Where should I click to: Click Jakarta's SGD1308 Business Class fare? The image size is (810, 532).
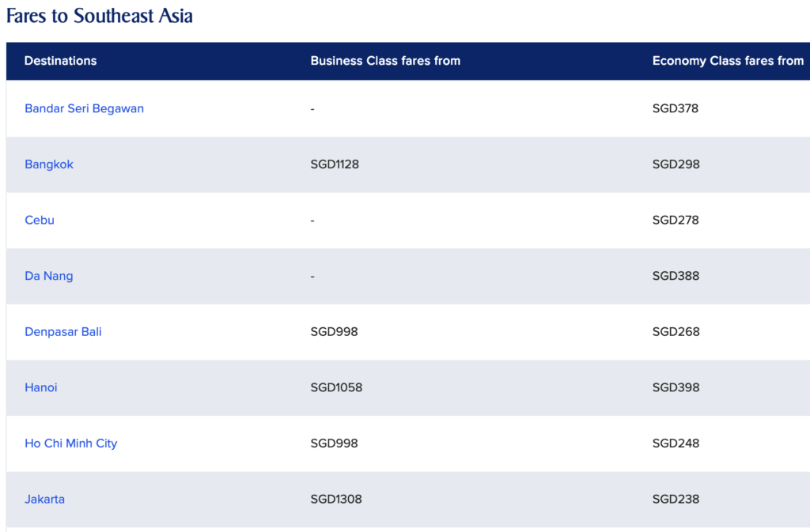(x=336, y=499)
